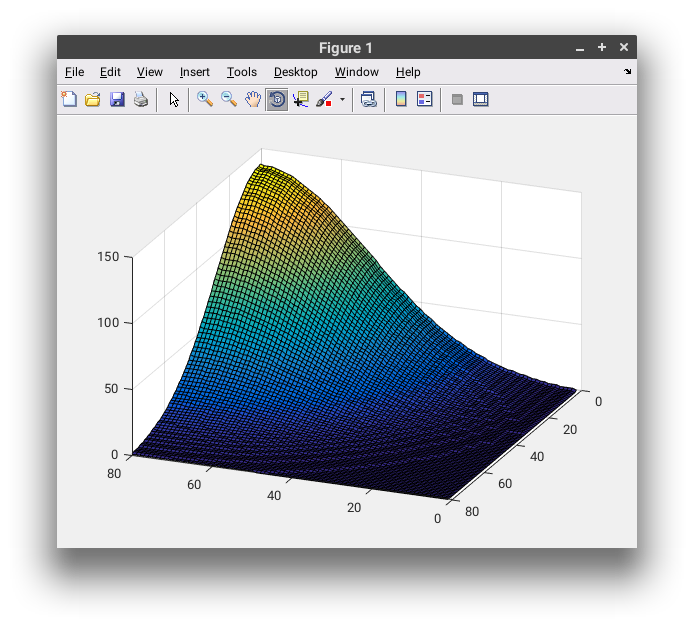694x627 pixels.
Task: Activate the Zoom Out magnifier tool
Action: pos(229,99)
